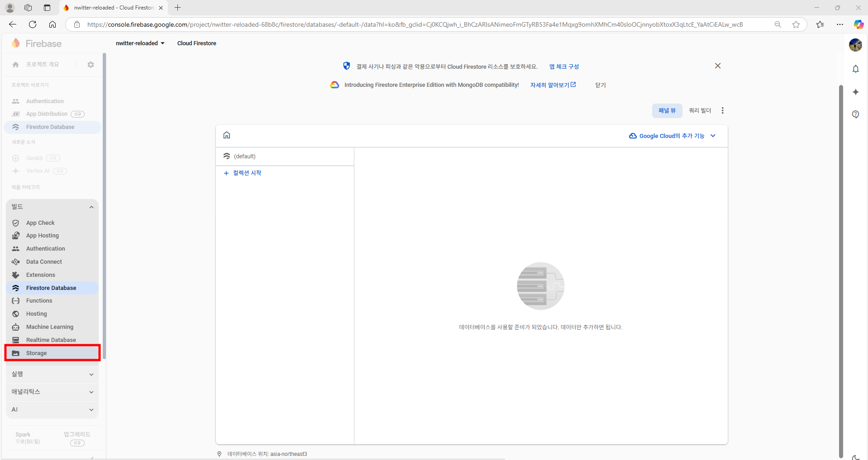Open the 자세히 알아보기 link
The height and width of the screenshot is (460, 868).
tap(553, 85)
